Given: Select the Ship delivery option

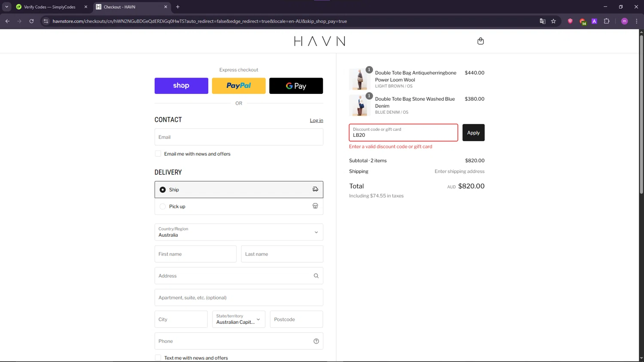Looking at the screenshot, I should [239, 190].
